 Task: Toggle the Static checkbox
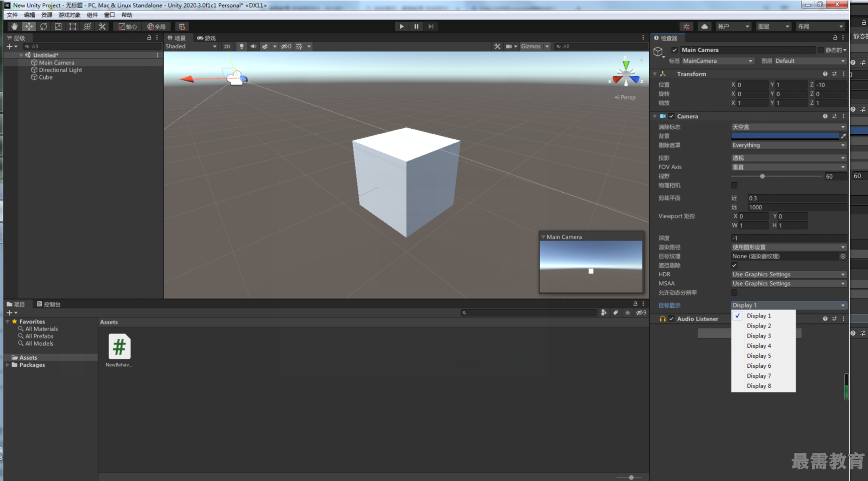click(x=821, y=50)
